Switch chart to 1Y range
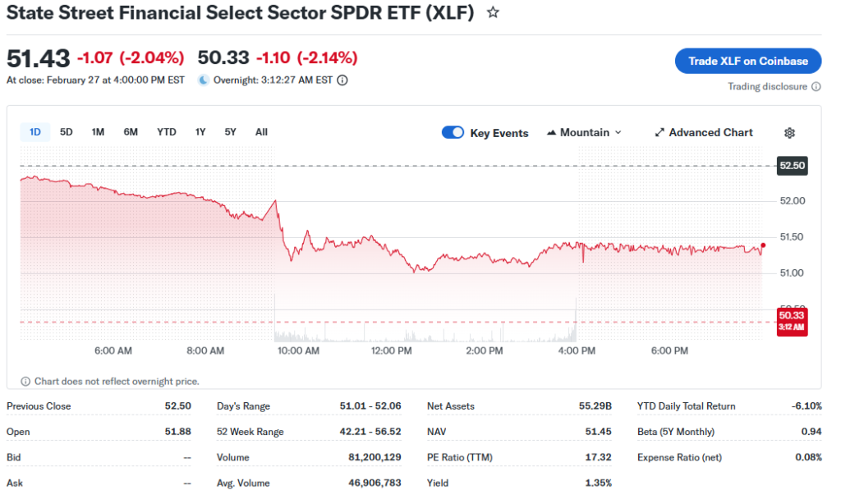 [x=200, y=132]
